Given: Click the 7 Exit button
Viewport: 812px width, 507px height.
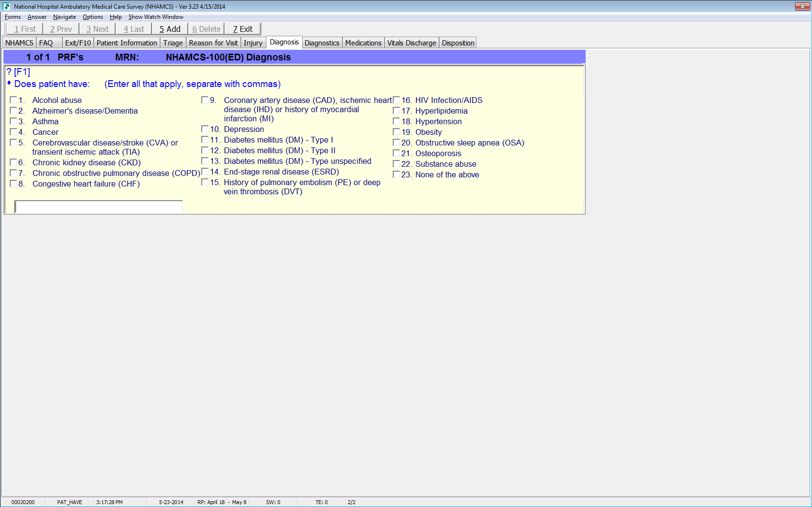Looking at the screenshot, I should click(242, 29).
